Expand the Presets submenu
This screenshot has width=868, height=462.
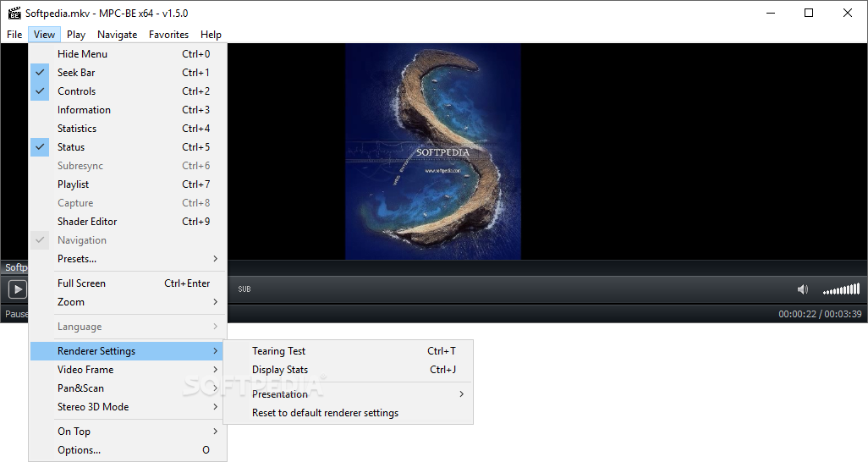128,259
